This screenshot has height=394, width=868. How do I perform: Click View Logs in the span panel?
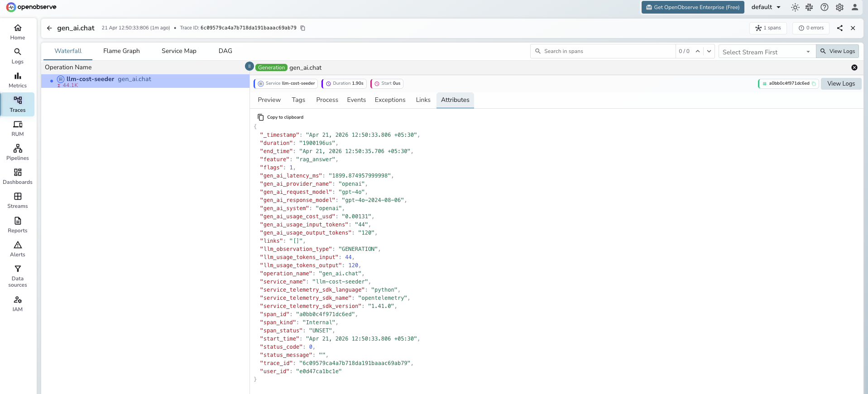[841, 84]
